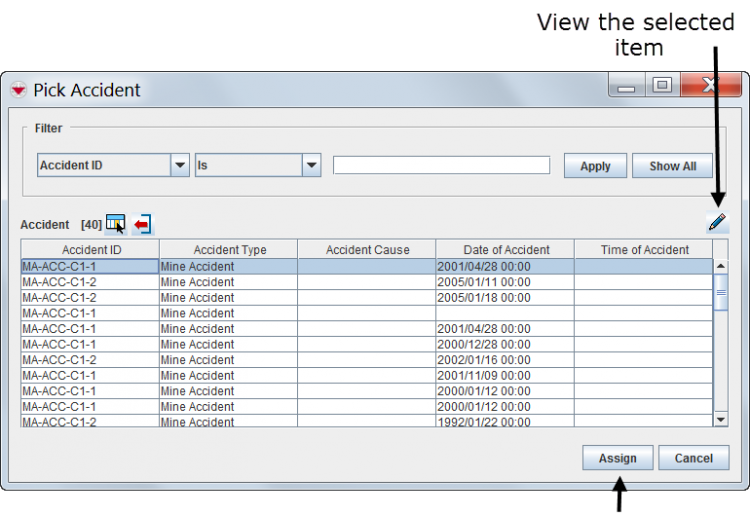Click the red arrow export icon
Image resolution: width=750 pixels, height=516 pixels.
(142, 224)
